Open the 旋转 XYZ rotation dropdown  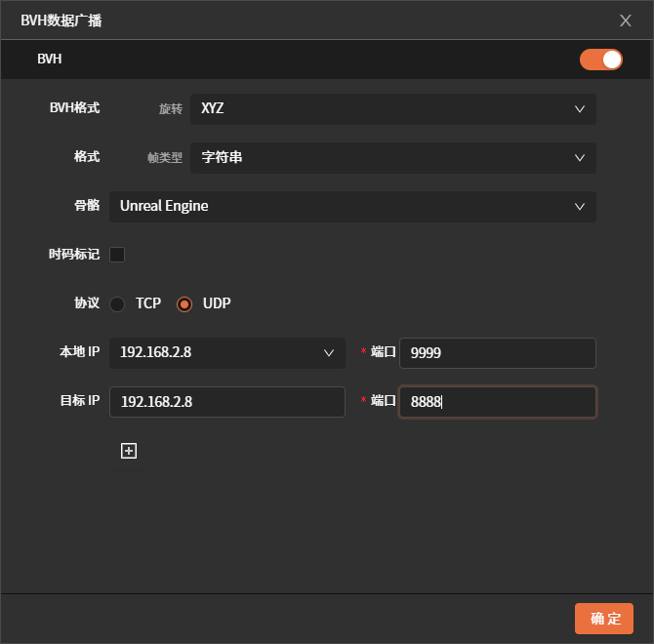point(392,108)
